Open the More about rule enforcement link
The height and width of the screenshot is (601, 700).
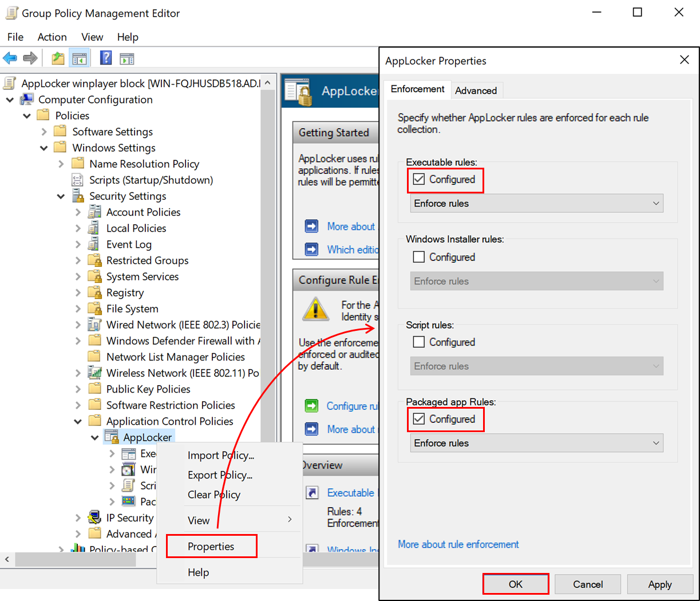pos(458,544)
